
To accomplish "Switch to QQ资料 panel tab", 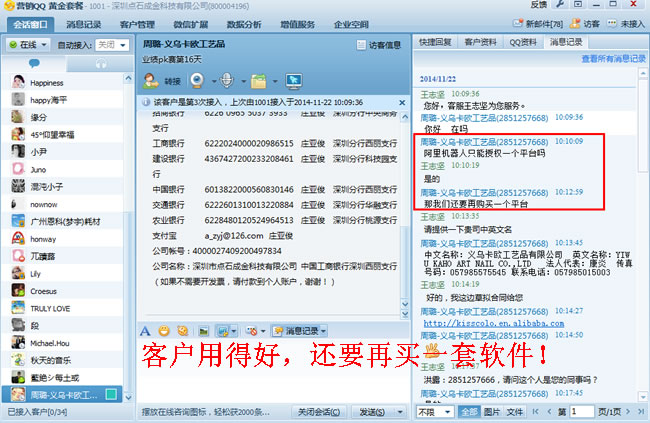I will 523,42.
